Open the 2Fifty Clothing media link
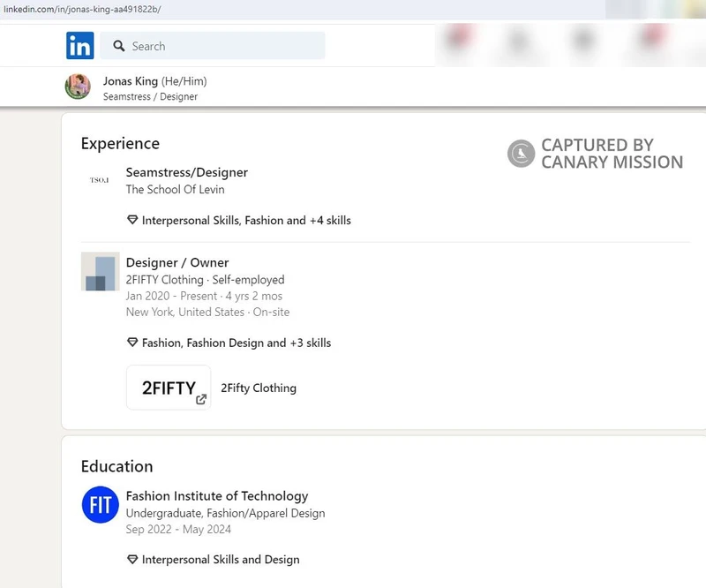The width and height of the screenshot is (706, 588). [259, 388]
